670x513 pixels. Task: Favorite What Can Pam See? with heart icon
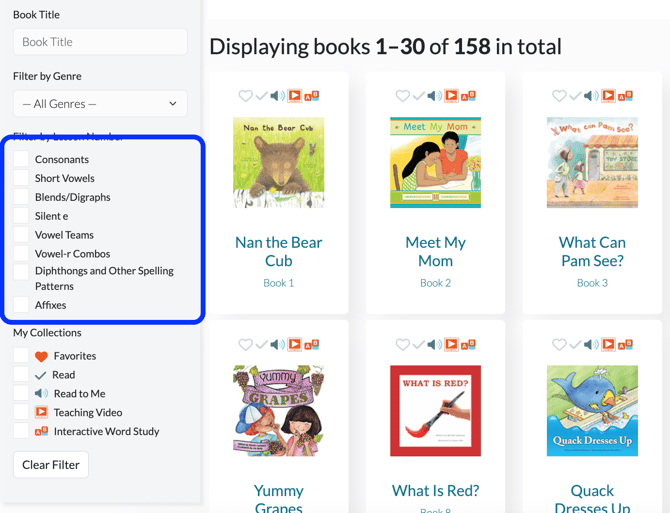tap(559, 96)
